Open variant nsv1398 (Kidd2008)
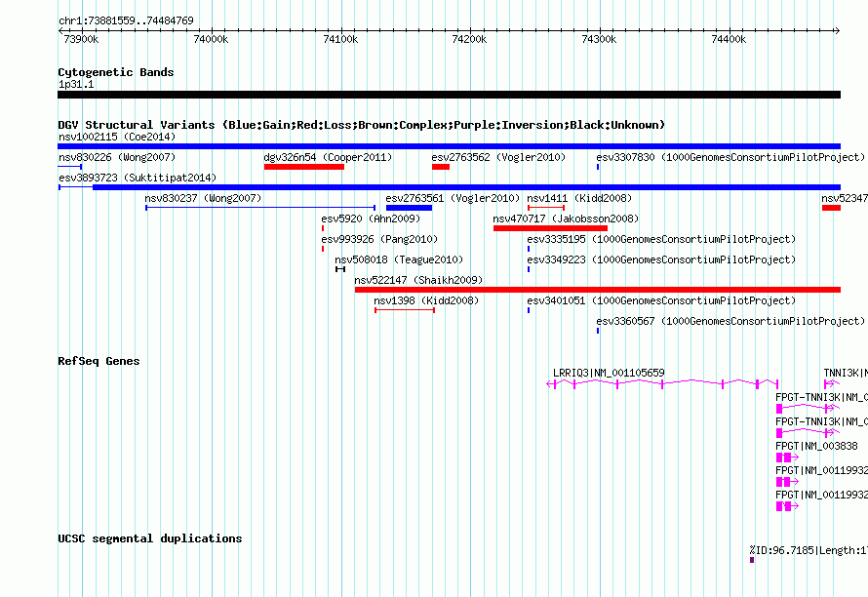The image size is (868, 597). 425,300
